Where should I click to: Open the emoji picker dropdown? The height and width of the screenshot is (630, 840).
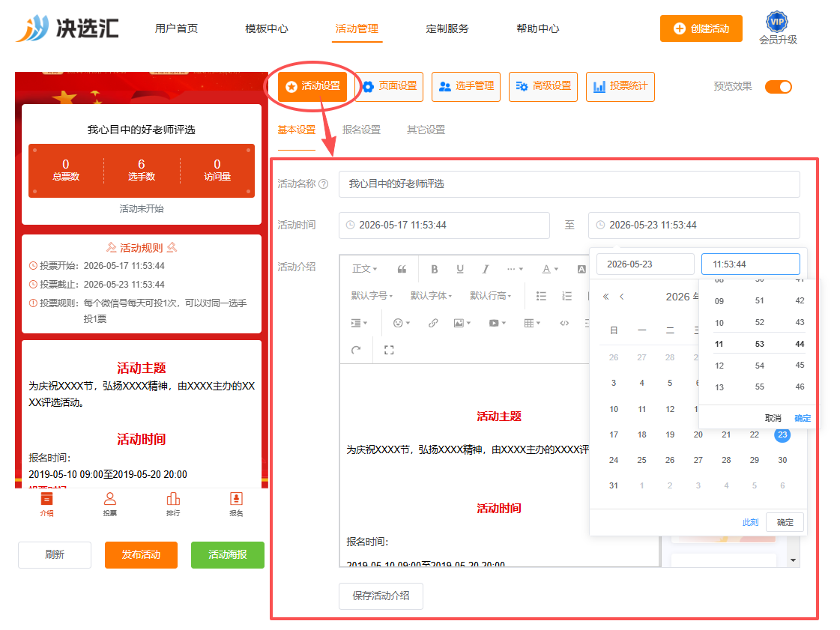coord(401,323)
